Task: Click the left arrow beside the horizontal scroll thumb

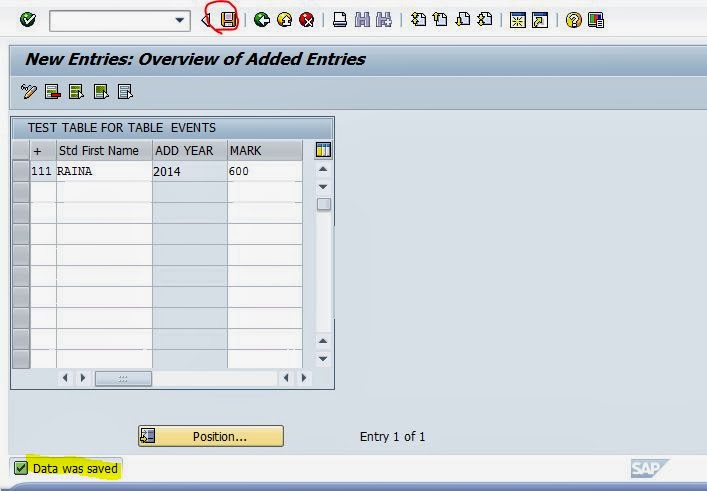Action: click(65, 378)
